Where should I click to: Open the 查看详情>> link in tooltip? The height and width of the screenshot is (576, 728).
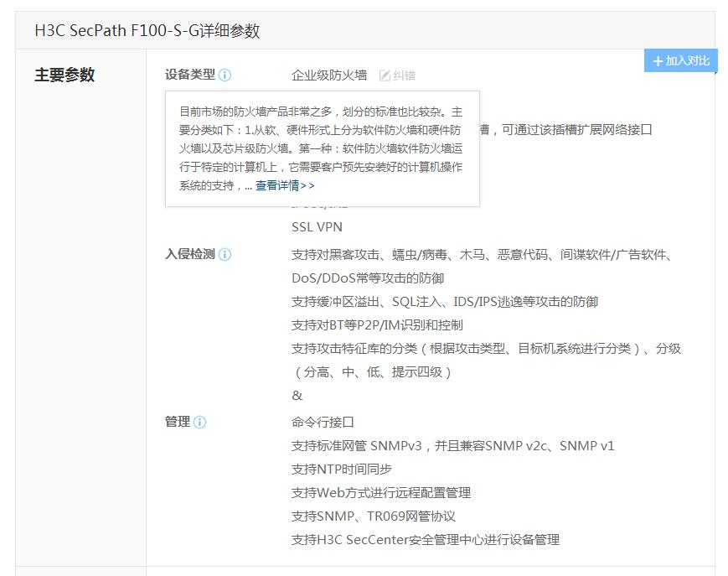285,186
